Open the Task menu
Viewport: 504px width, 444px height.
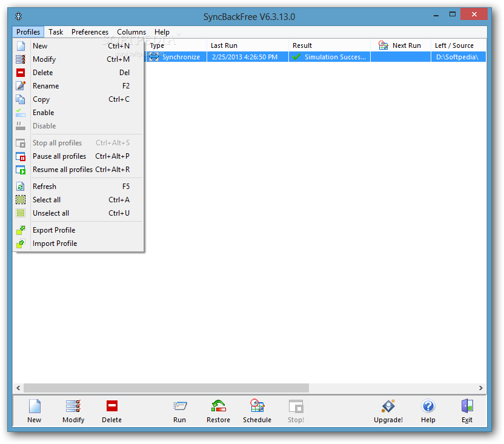coord(56,32)
